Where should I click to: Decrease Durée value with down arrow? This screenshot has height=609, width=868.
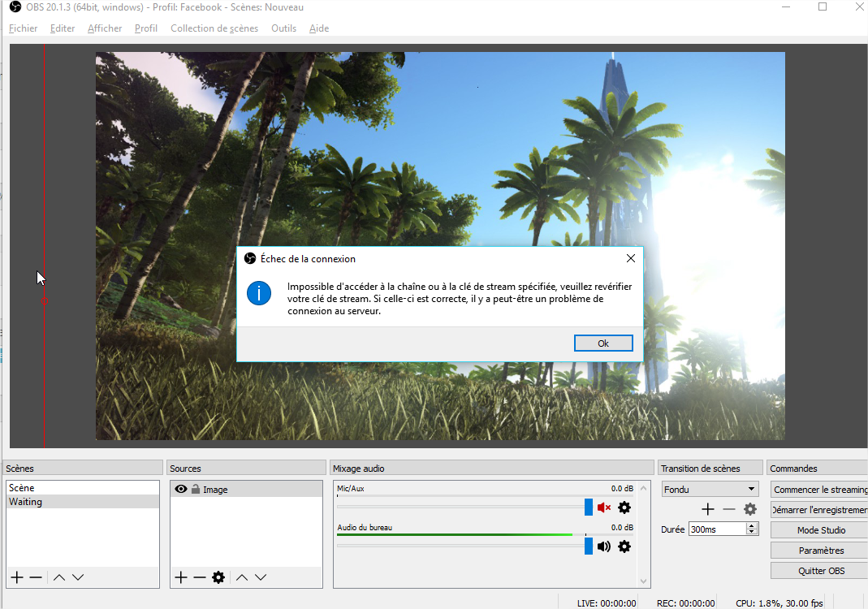(752, 532)
